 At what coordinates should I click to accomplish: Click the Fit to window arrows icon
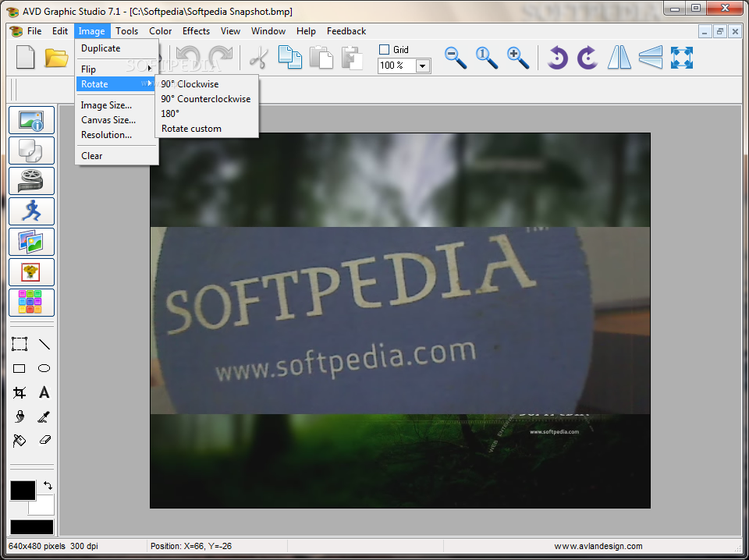pyautogui.click(x=682, y=58)
